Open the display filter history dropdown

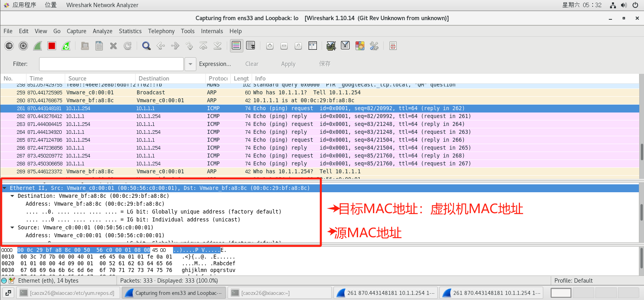(x=190, y=64)
